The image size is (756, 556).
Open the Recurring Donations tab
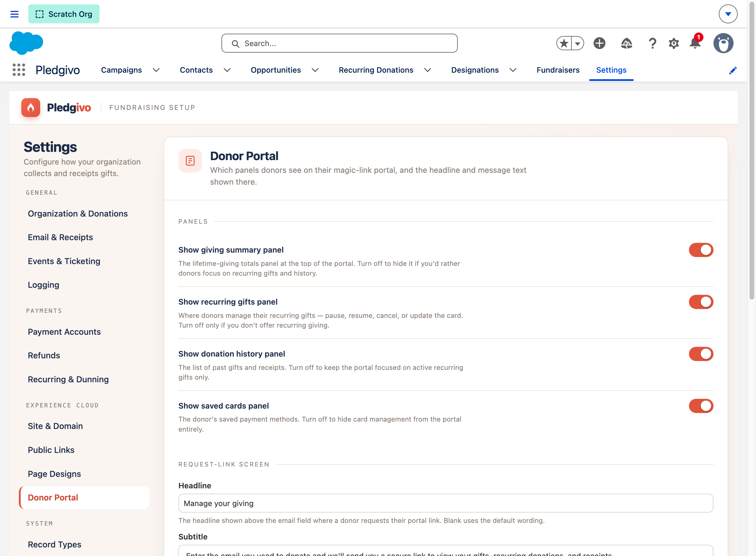376,70
